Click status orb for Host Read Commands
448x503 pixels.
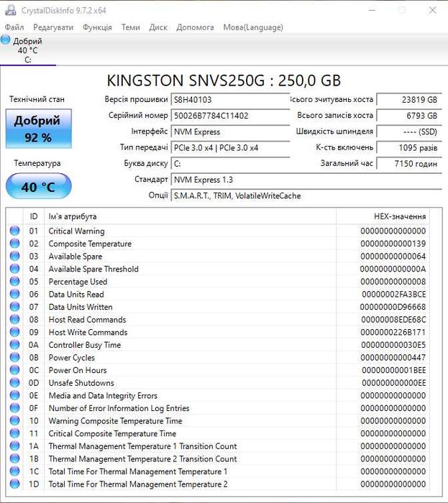(15, 319)
